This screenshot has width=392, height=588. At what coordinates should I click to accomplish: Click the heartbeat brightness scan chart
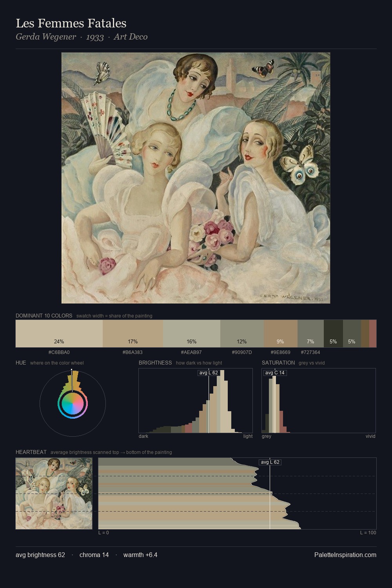tap(237, 494)
